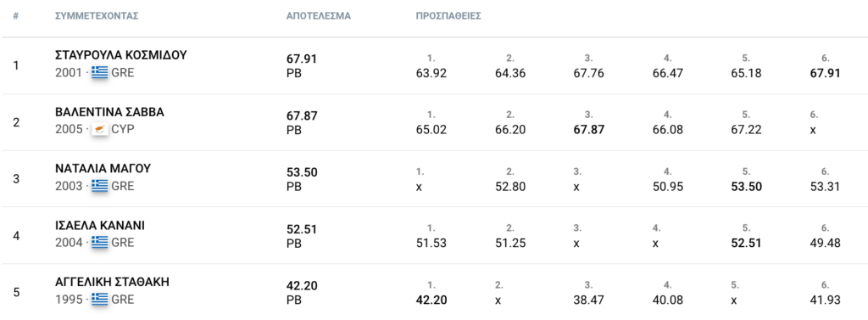The height and width of the screenshot is (320, 868).
Task: Click the ΣΥΜΜΕΤΕΧΟΝΤΑΣ column header
Action: 97,16
